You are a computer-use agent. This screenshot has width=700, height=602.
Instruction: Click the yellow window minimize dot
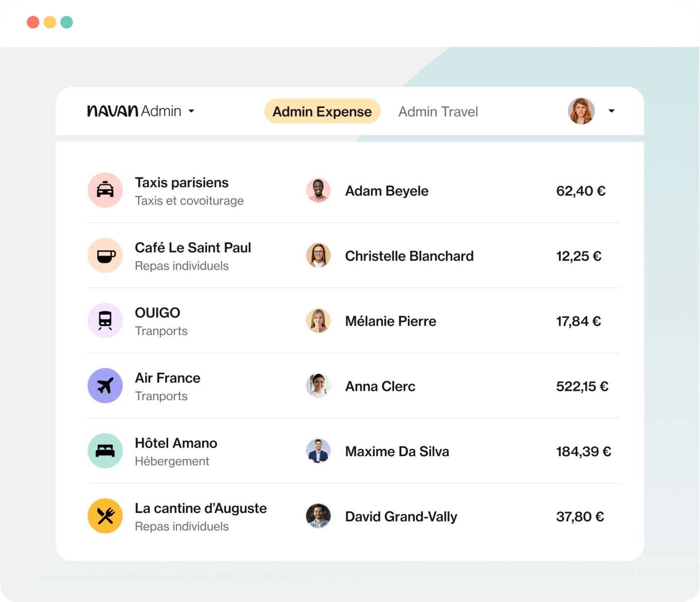pyautogui.click(x=50, y=22)
